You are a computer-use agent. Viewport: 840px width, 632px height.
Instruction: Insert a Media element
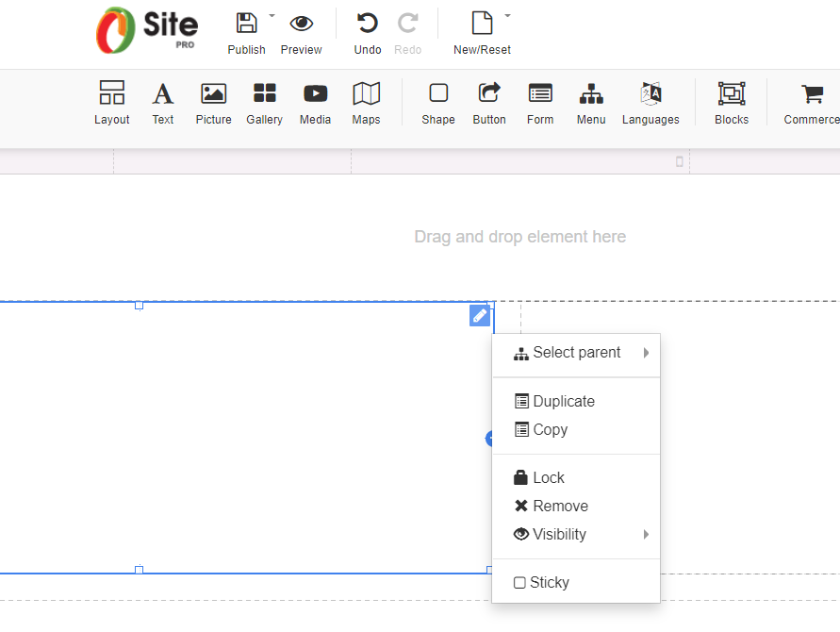[x=315, y=102]
